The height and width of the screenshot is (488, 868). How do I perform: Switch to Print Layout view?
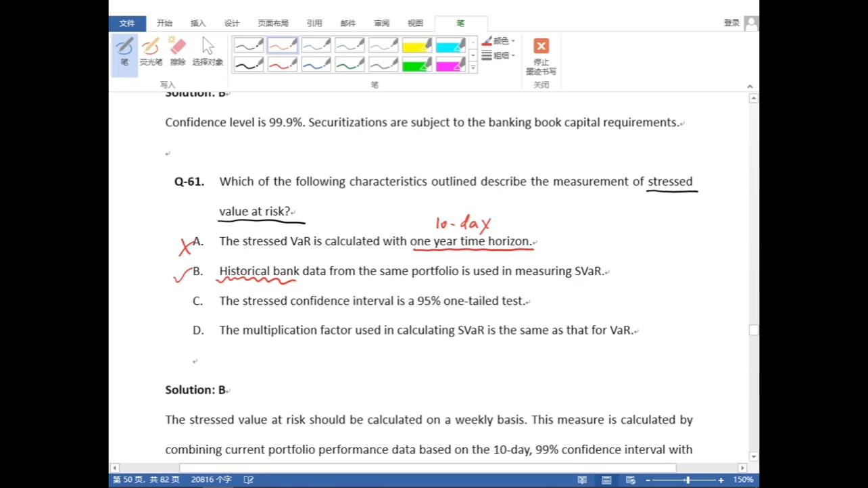(x=606, y=480)
